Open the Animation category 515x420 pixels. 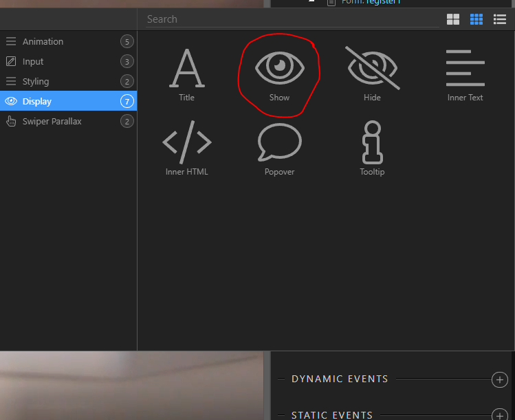coord(68,42)
